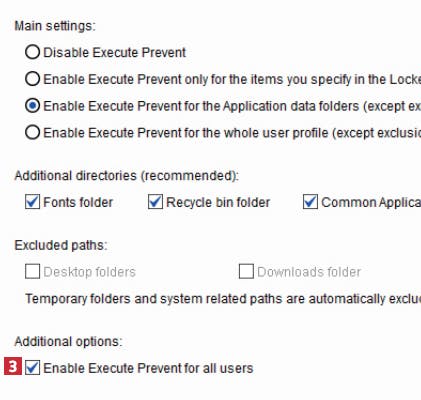Tick the Desktop folders checkbox
This screenshot has width=421, height=400.
(32, 272)
